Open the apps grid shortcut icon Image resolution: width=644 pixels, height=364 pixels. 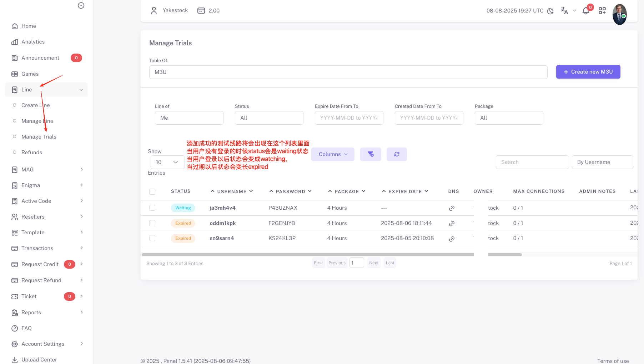pyautogui.click(x=602, y=11)
